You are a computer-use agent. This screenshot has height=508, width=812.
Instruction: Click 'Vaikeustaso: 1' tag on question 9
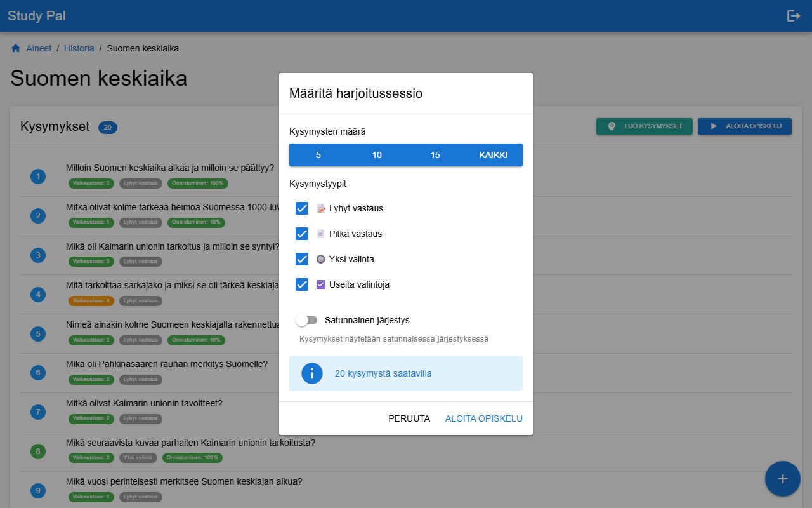(91, 497)
